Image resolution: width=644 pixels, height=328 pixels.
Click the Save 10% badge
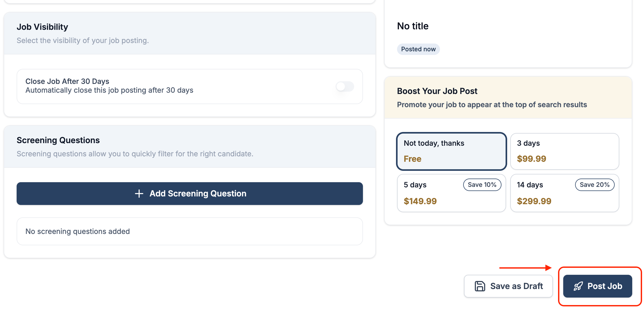(482, 185)
